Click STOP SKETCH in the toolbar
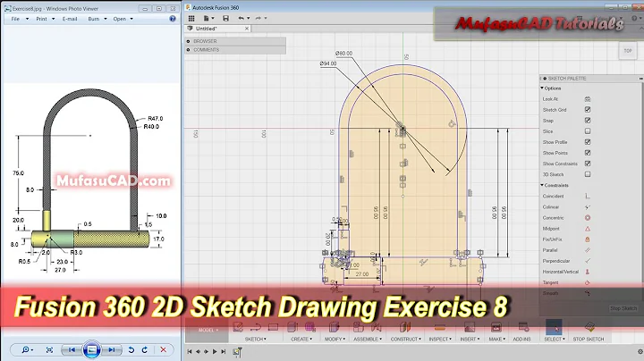The image size is (644, 361). 589,340
